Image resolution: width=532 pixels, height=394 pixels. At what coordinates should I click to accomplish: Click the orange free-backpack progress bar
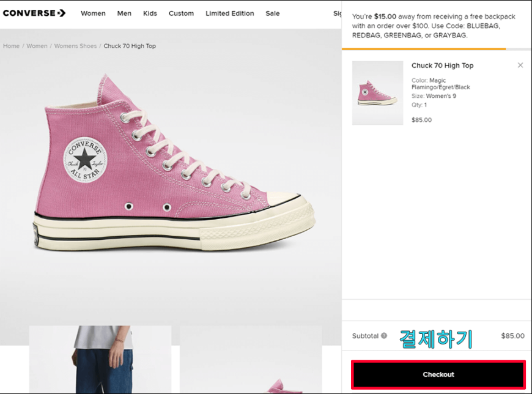[424, 49]
